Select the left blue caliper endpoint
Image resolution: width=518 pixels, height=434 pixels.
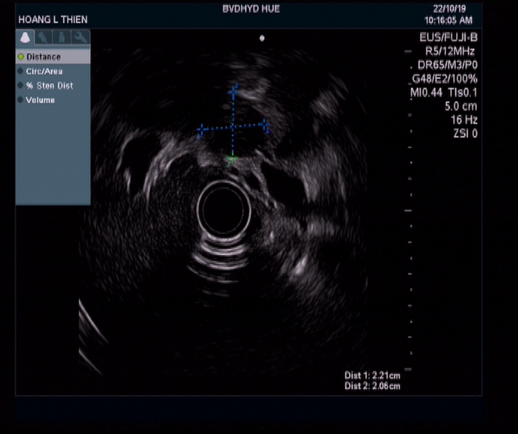pyautogui.click(x=201, y=130)
